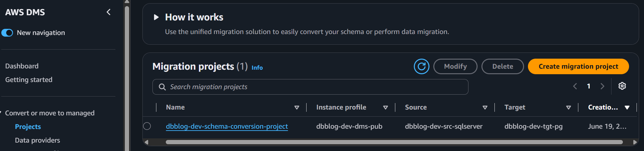Viewport: 644px width, 151px height.
Task: Click dbblog-dev-src-sqlserver source cell
Action: tap(444, 126)
